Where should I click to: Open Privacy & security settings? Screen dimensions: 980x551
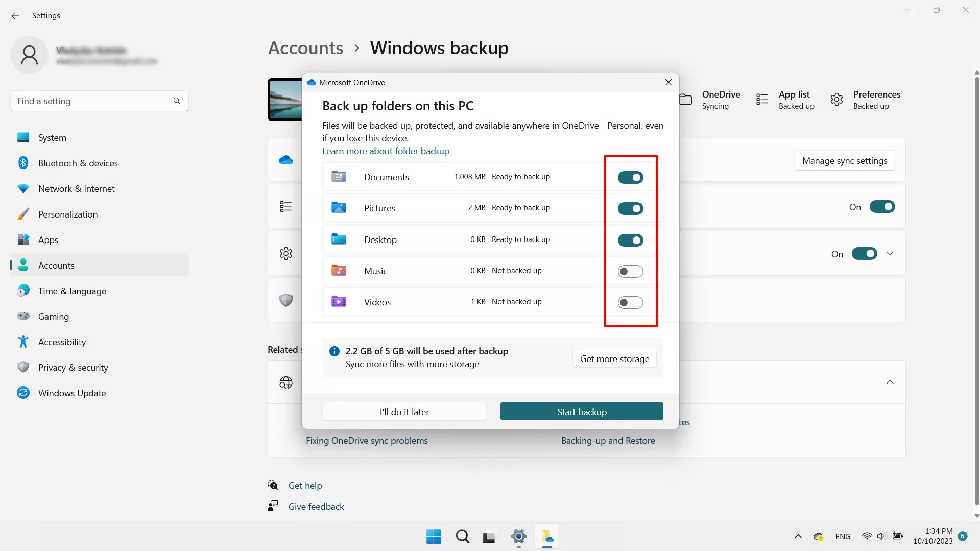point(100,368)
